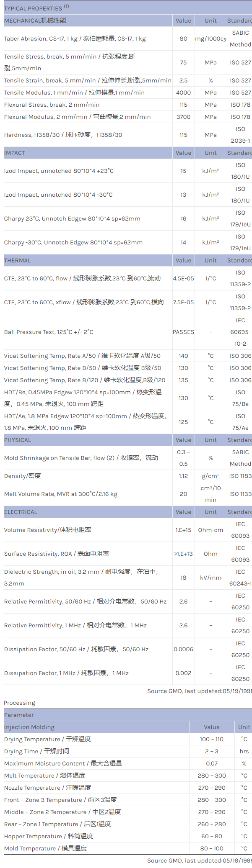The image size is (252, 868).
Task: Select the PHYSICAL section header
Action: (18, 440)
